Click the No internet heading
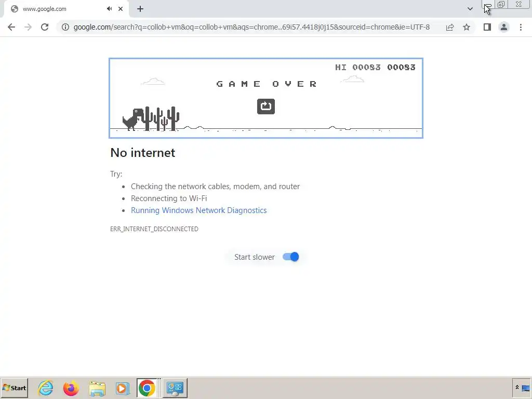Viewport: 532px width, 399px height. 142,153
